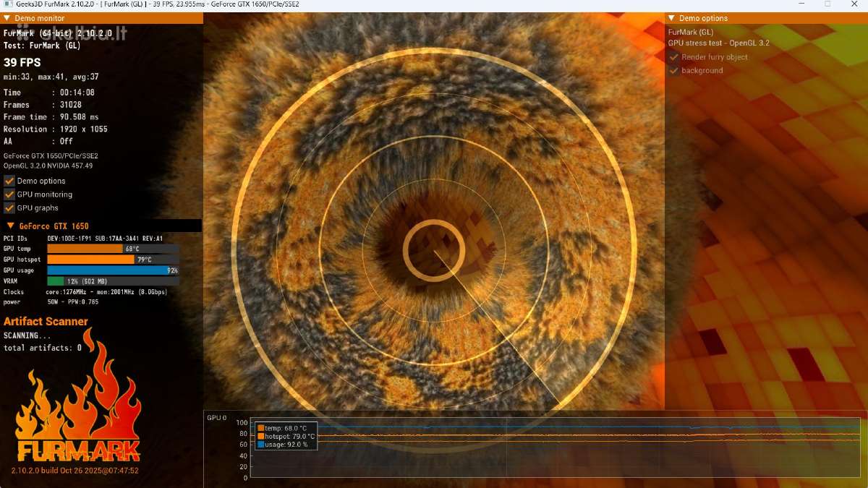Click the Resolution 1920 x 1055 value
This screenshot has height=488, width=868.
83,129
